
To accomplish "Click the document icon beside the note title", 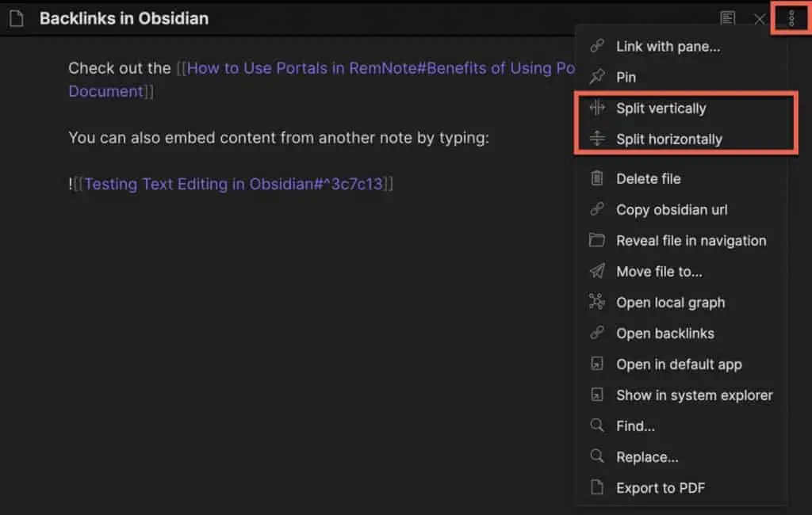I will coord(17,18).
